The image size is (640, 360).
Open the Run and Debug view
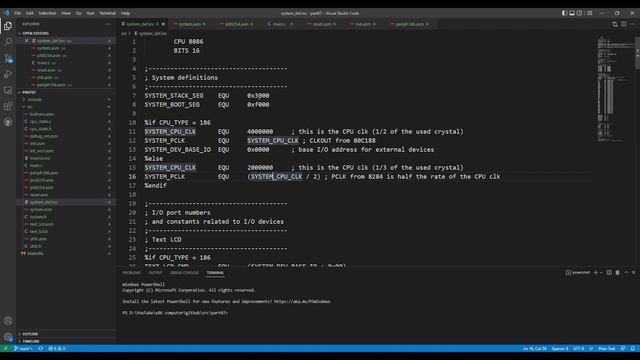tap(8, 74)
